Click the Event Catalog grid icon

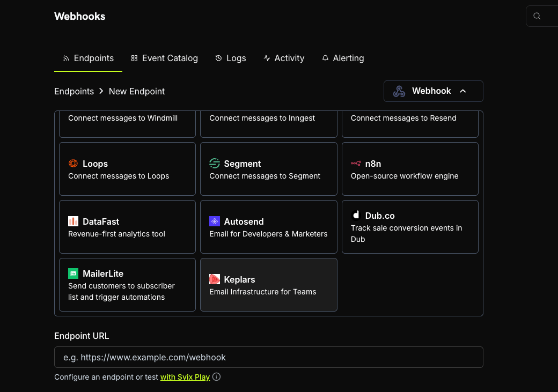[x=134, y=58]
